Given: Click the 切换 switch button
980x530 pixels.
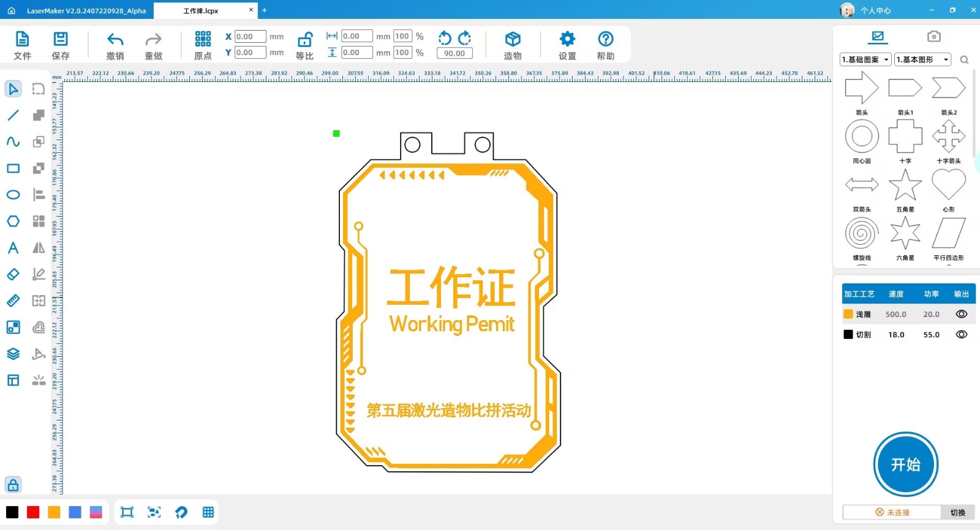Looking at the screenshot, I should pos(957,512).
